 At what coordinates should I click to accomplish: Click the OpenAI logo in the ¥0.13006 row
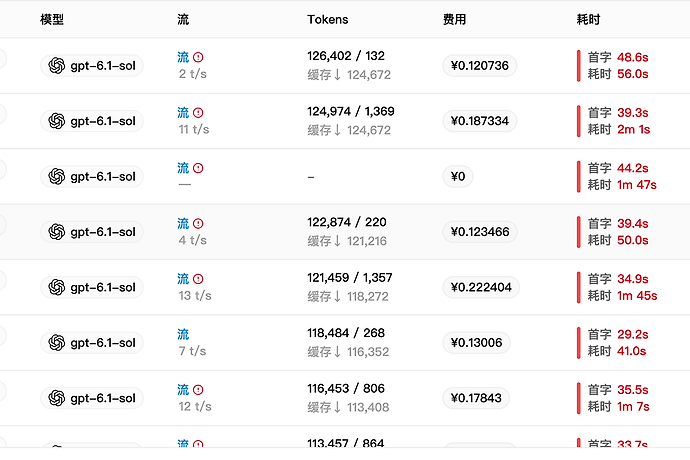click(57, 343)
